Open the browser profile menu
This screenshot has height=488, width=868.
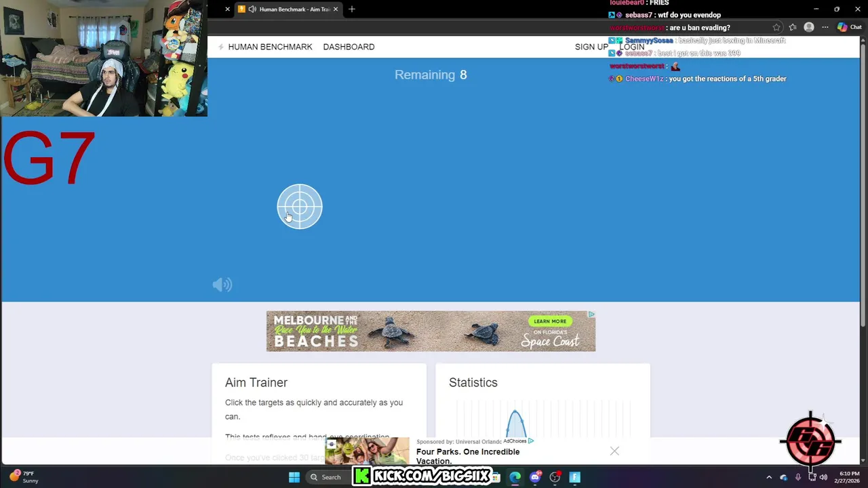pos(808,28)
